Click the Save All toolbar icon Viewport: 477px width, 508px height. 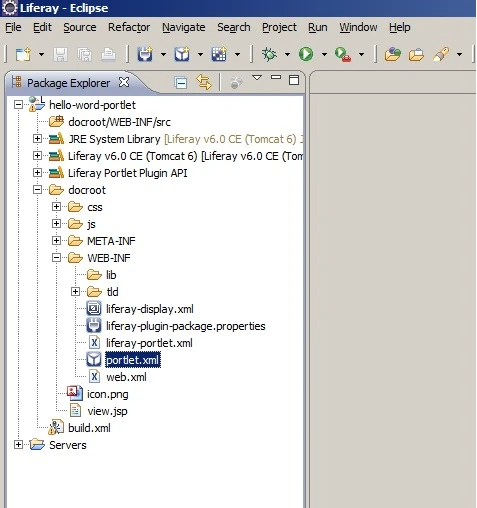pos(84,54)
